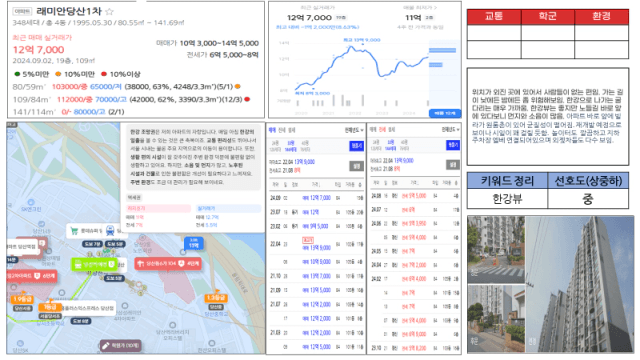Click the gray button beside 매매최고 in right table
The height and width of the screenshot is (360, 640).
pyautogui.click(x=453, y=164)
